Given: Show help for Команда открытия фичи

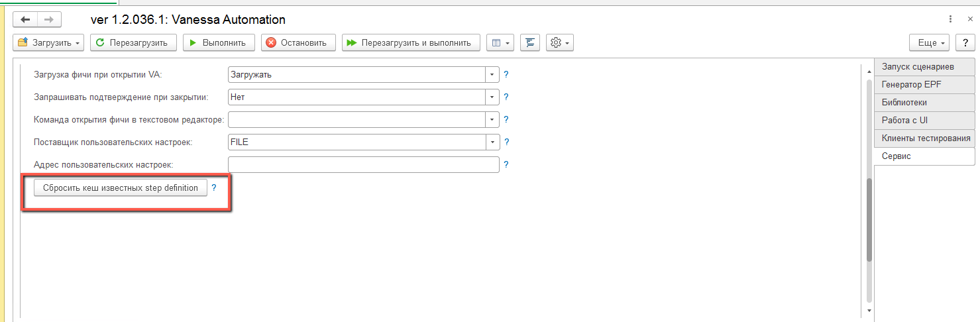Looking at the screenshot, I should click(x=506, y=120).
